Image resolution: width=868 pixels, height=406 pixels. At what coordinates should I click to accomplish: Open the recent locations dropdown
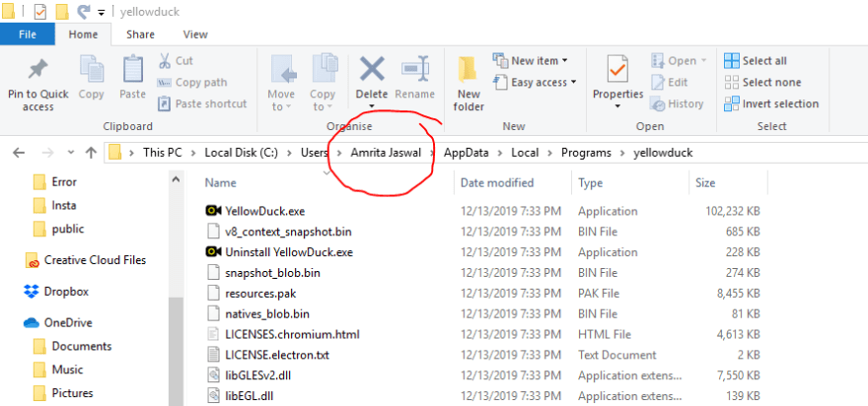pyautogui.click(x=70, y=153)
